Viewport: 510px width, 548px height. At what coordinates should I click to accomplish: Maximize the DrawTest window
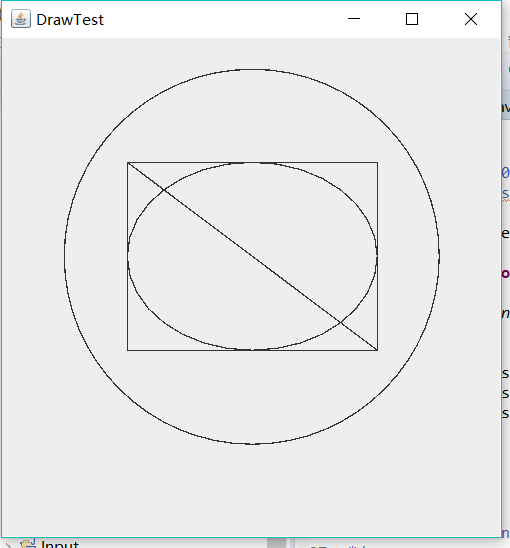tap(412, 19)
